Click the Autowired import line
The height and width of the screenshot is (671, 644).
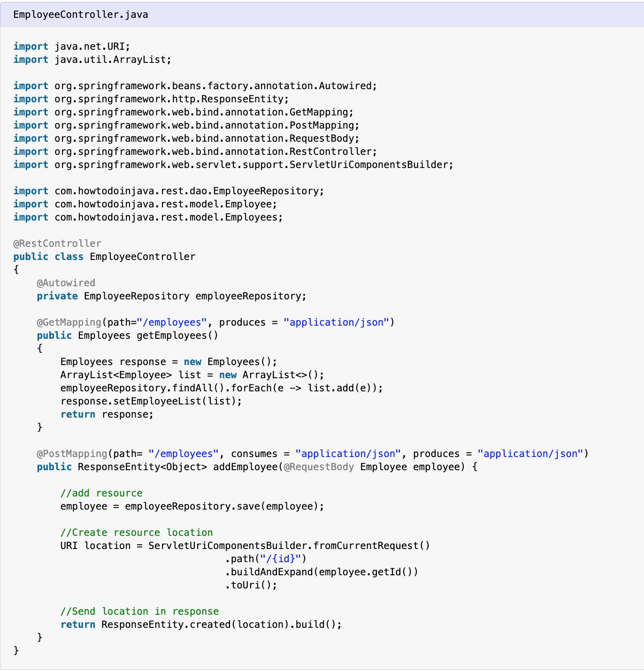[195, 86]
